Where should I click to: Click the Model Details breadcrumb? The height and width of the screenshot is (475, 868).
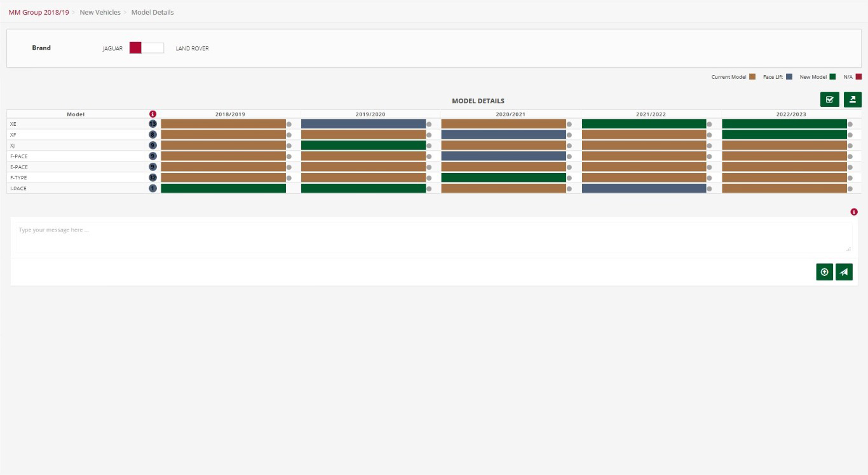[x=153, y=12]
